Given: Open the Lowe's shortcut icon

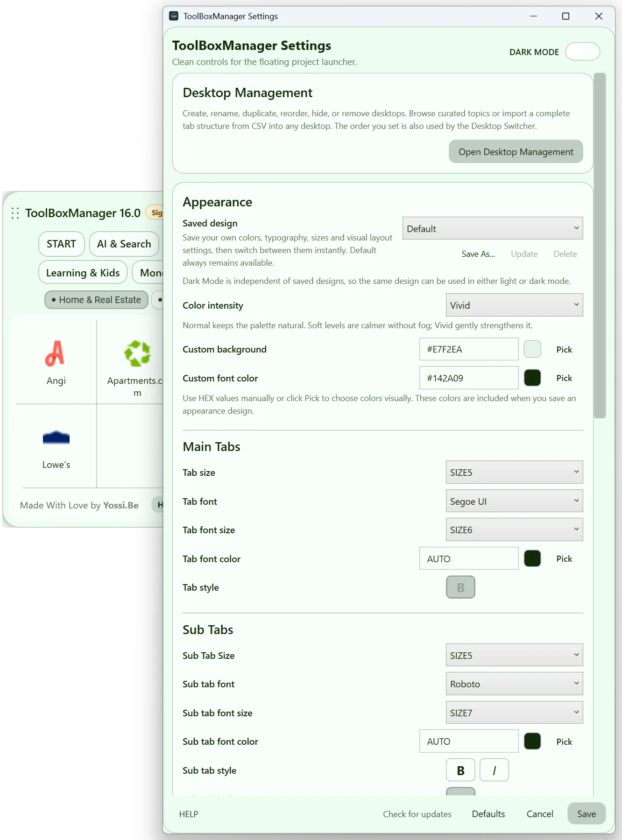Looking at the screenshot, I should (56, 438).
